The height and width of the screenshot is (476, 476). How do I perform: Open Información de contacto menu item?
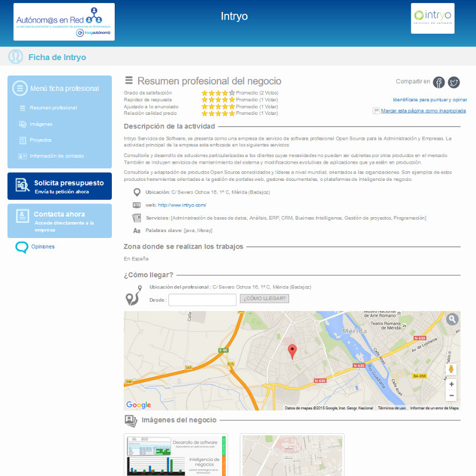tap(56, 156)
